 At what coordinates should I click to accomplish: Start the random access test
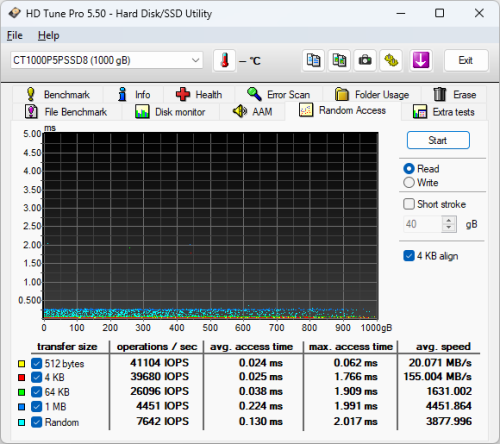tap(438, 140)
